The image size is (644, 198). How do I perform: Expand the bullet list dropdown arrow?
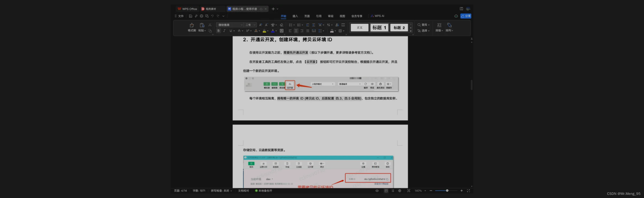point(294,25)
